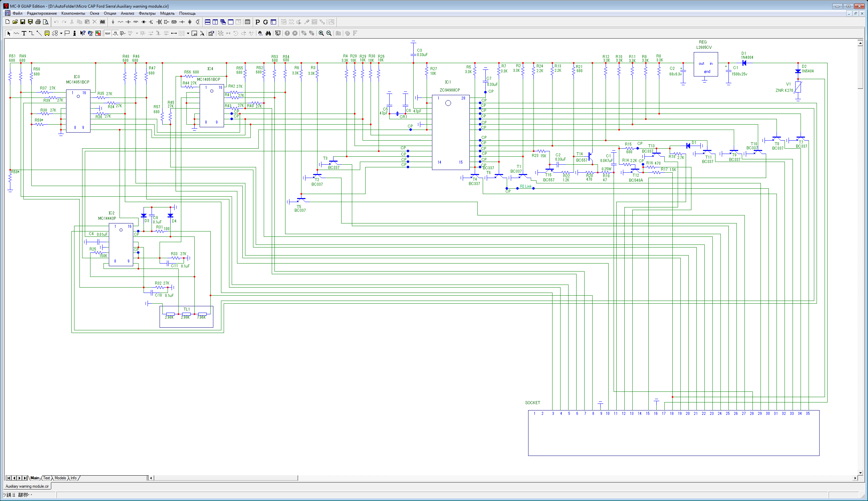Screen dimensions: 868x501
Task: Open the dropdown arrow next to grid button
Action: tap(188, 33)
